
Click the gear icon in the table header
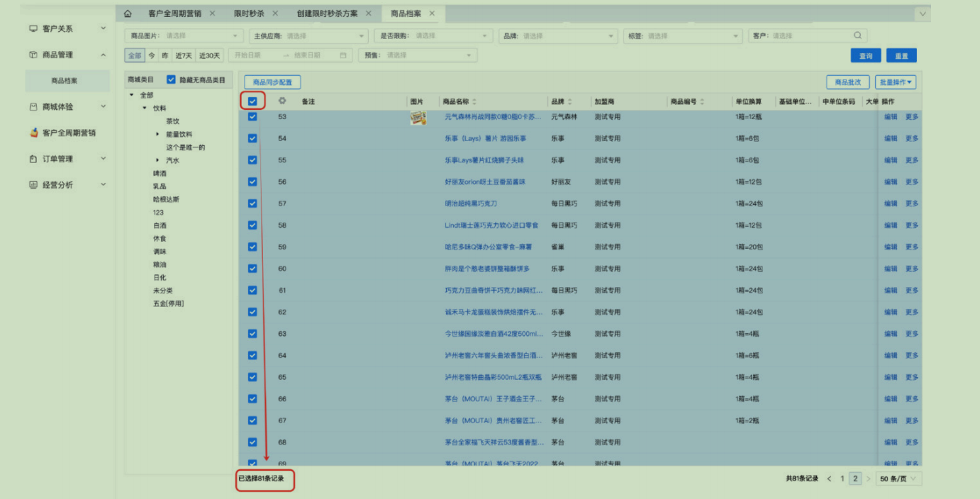pos(282,101)
